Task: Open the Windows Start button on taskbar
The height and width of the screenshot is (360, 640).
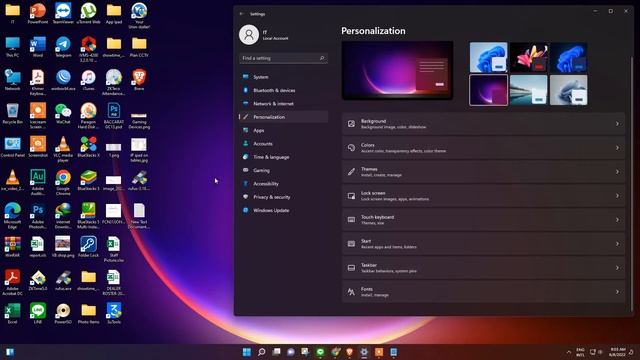Action: coord(247,352)
